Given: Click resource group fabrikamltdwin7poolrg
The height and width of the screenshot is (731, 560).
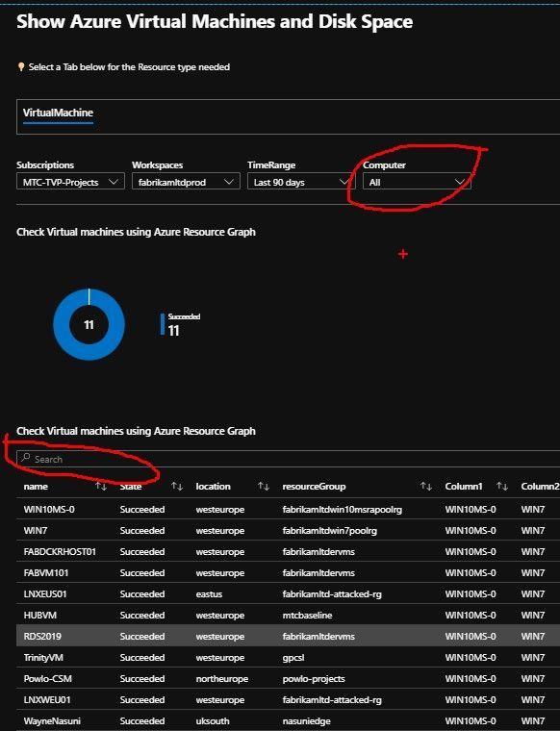Looking at the screenshot, I should [x=330, y=531].
